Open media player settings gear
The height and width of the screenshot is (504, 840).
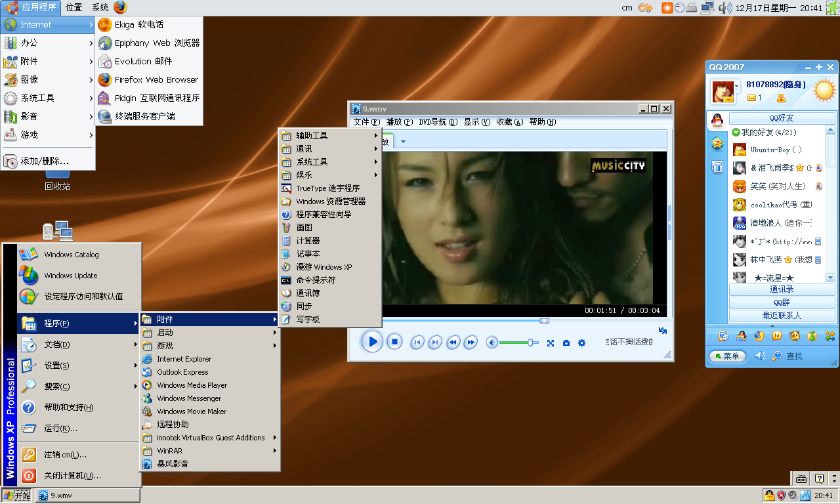pyautogui.click(x=581, y=343)
